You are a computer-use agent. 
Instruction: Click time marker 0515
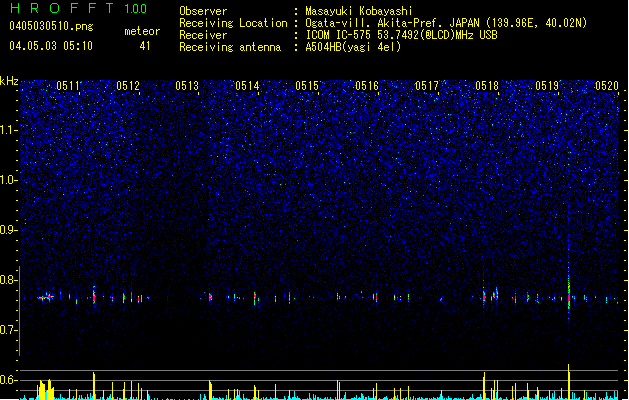tap(307, 86)
